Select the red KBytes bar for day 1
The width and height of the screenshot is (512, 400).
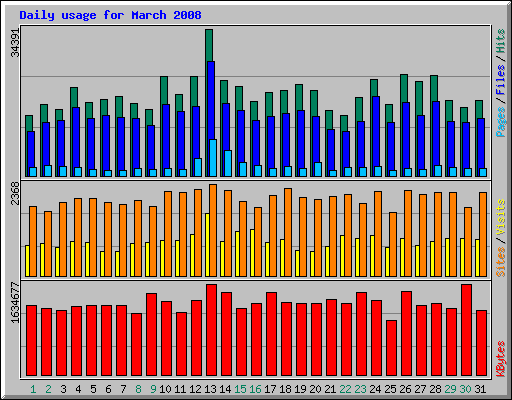coord(31,341)
